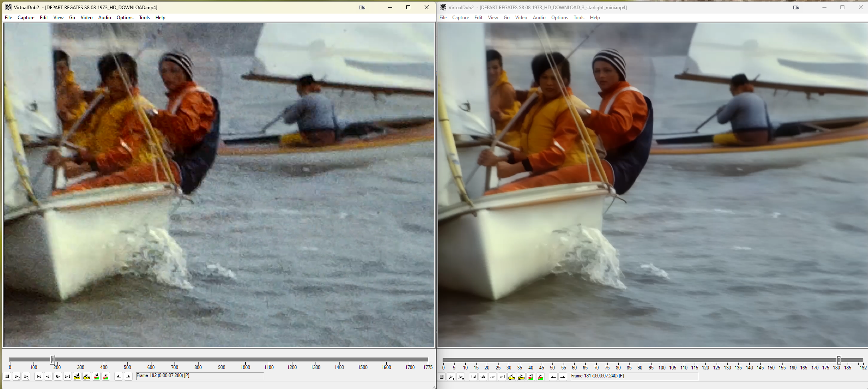The image size is (868, 389).
Task: Open the Capture menu in the left window
Action: 26,18
